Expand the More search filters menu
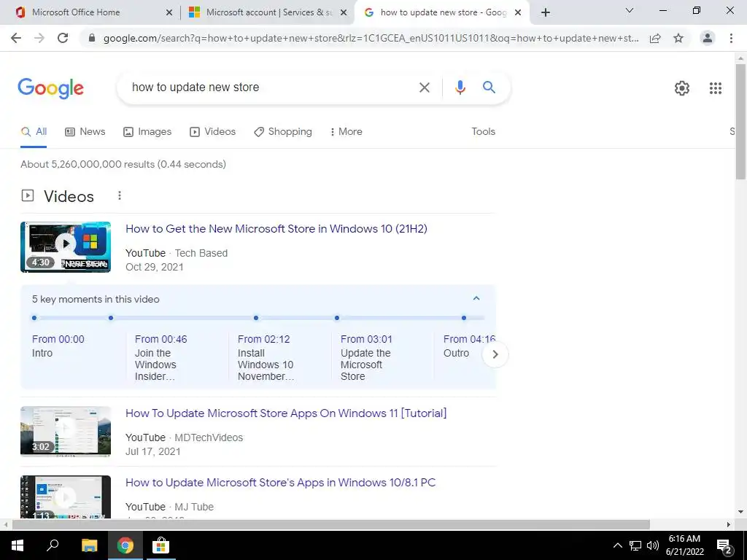Image resolution: width=747 pixels, height=560 pixels. (347, 132)
